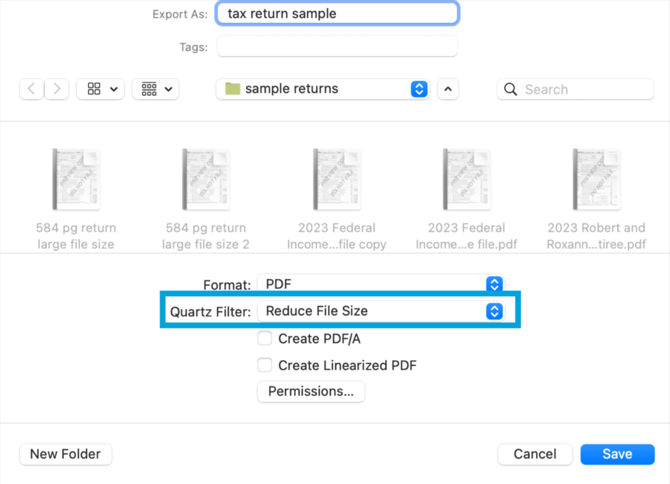Click the forward navigation arrow

56,89
